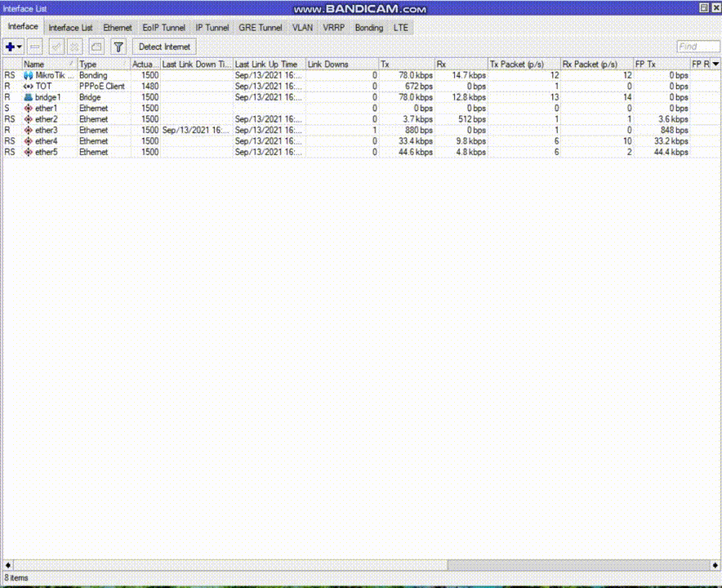Select the ether3 interface name
Screen dimensions: 722x588
[46, 131]
